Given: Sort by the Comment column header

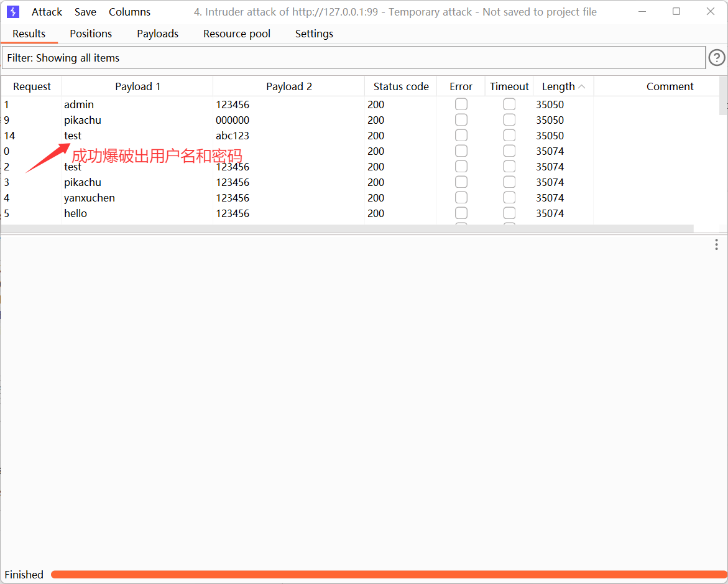Looking at the screenshot, I should (x=670, y=86).
